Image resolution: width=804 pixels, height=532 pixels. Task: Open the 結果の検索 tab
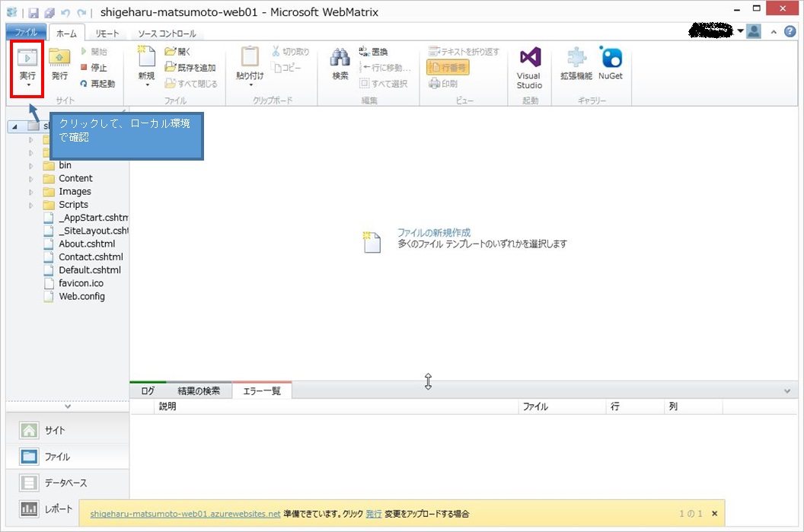pos(199,390)
